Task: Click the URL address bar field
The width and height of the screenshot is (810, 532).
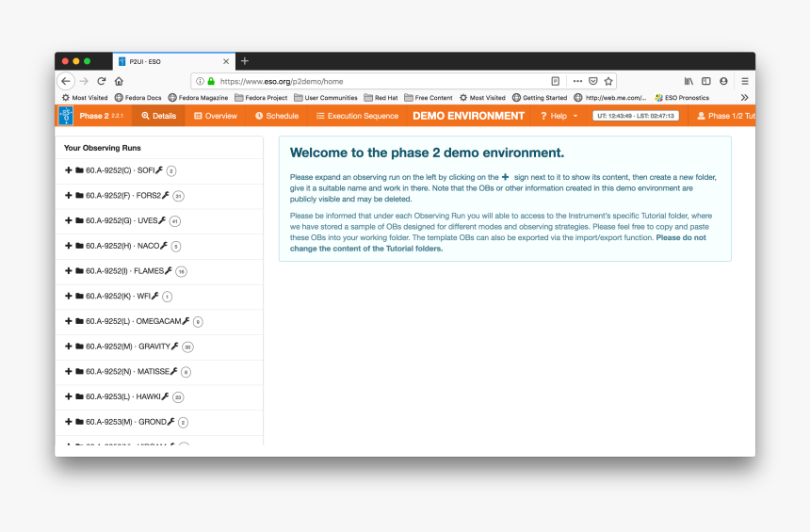Action: pos(377,81)
